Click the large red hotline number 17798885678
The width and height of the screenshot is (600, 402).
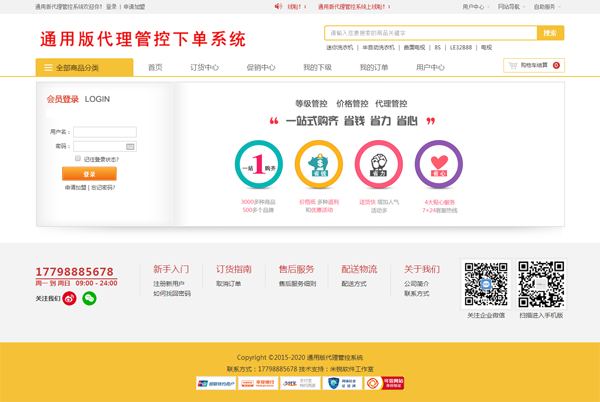point(75,272)
